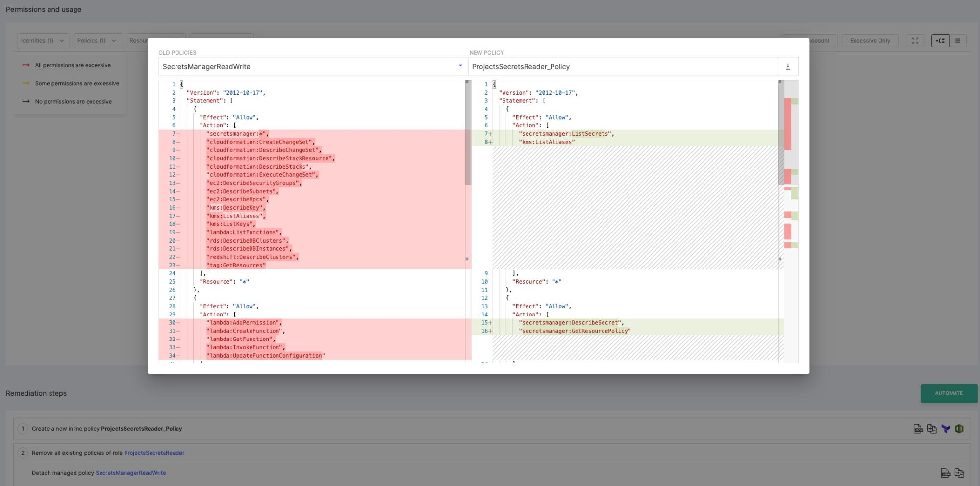Click step 2 number badge in remediation steps
This screenshot has width=980, height=486.
tap(23, 453)
